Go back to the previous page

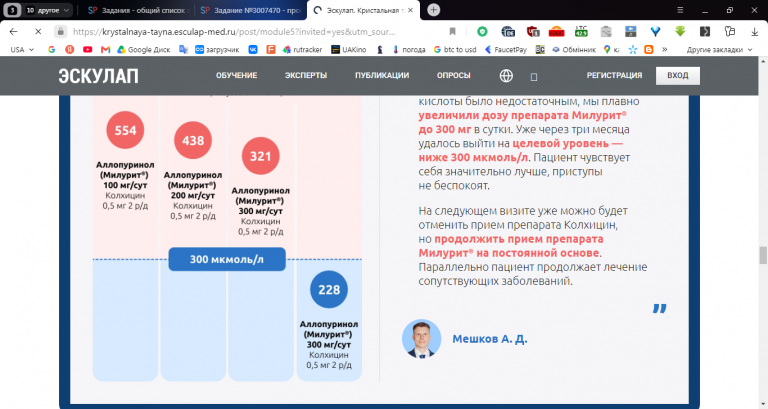tap(13, 31)
